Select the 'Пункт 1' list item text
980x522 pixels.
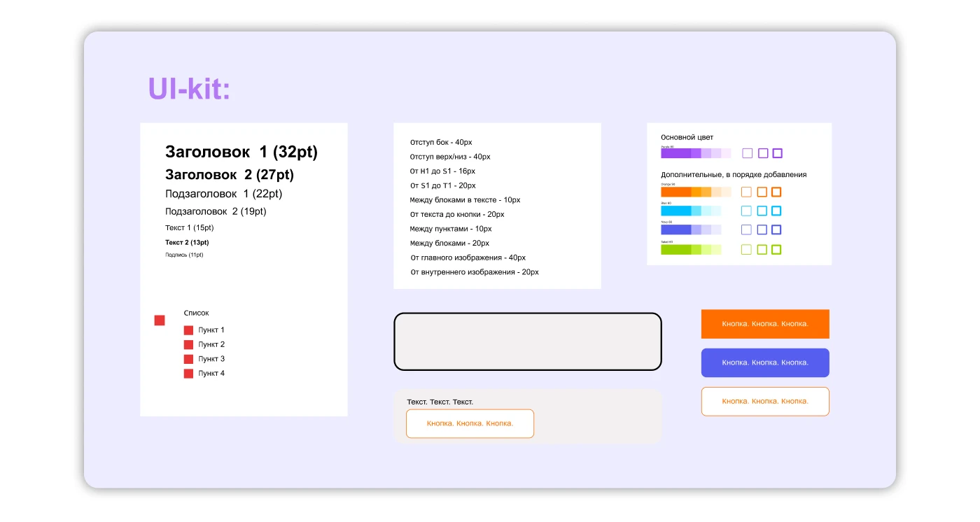[211, 330]
